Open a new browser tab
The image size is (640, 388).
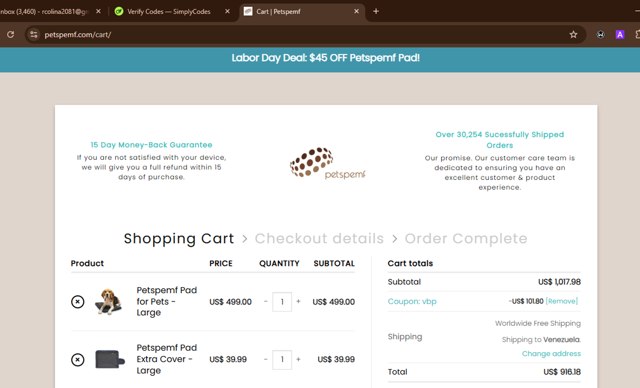coord(376,11)
